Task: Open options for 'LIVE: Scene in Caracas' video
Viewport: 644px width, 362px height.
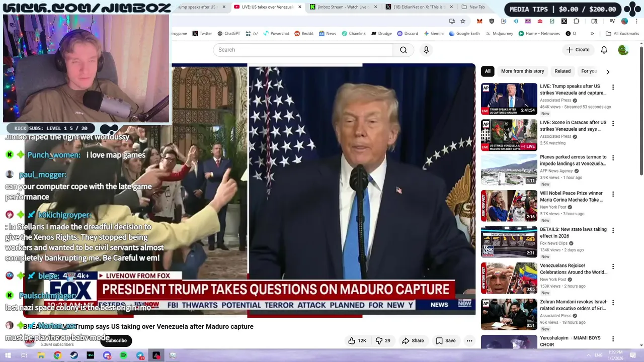Action: click(x=613, y=123)
